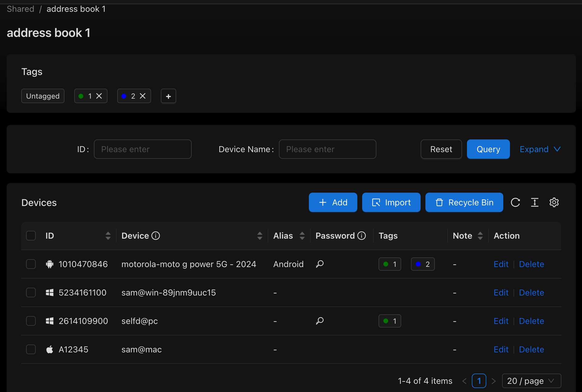Focus the ID search input field

[x=143, y=149]
